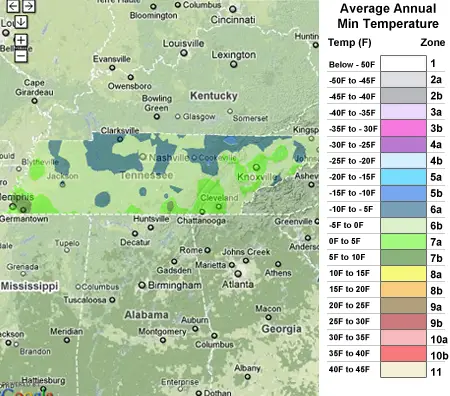
Task: Zoom in with the plus button
Action: click(21, 40)
